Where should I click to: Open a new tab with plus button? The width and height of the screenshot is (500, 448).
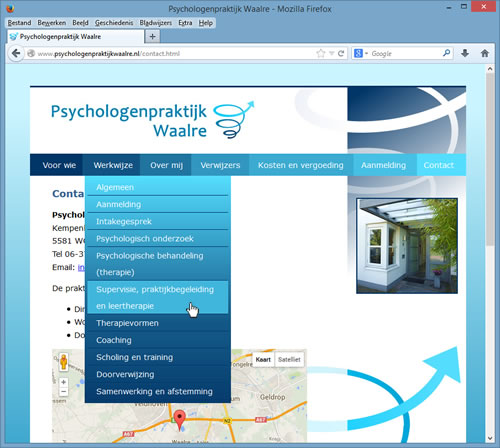(152, 36)
